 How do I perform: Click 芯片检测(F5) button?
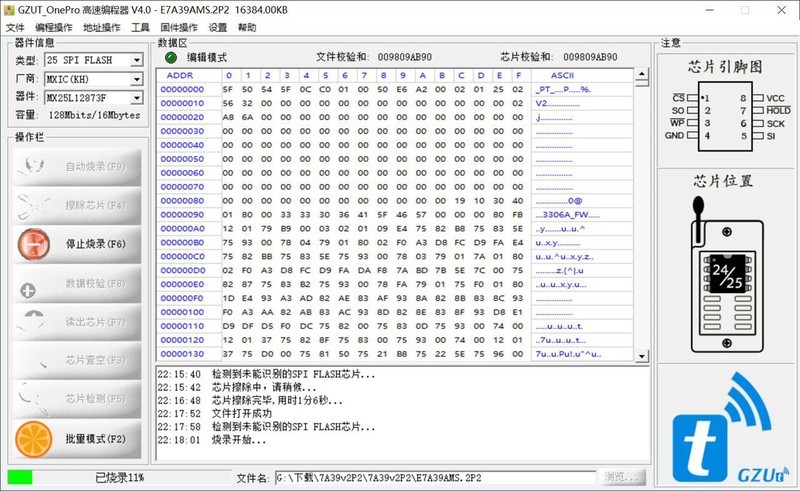click(x=77, y=399)
